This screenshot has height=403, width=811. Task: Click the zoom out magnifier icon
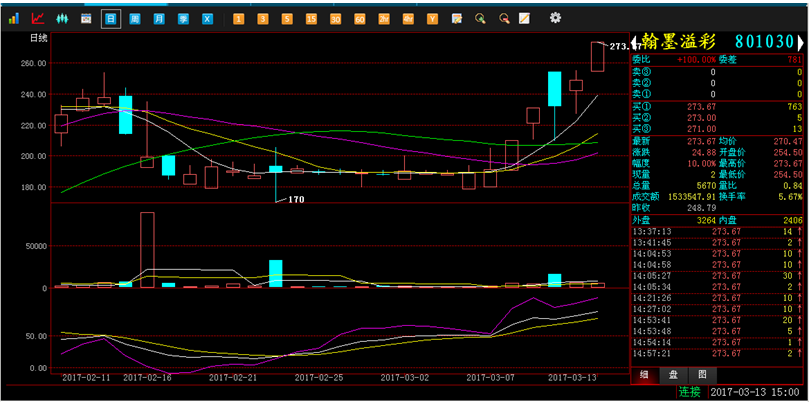point(504,19)
